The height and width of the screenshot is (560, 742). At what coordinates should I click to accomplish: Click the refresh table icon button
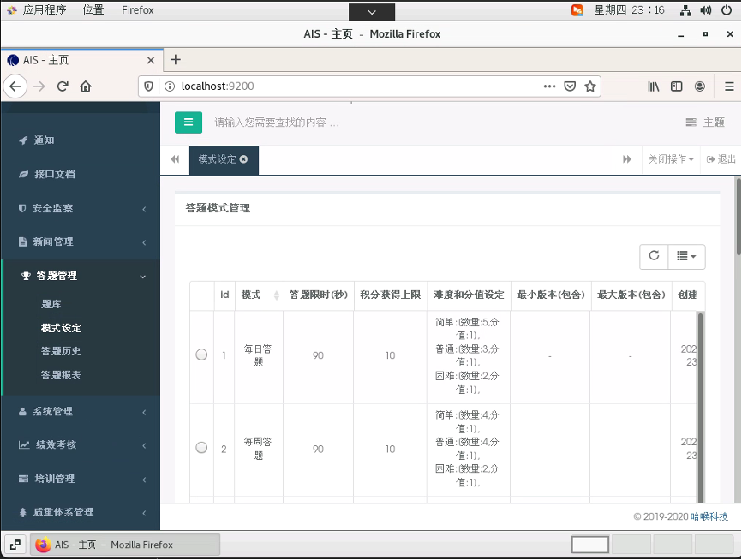(654, 256)
